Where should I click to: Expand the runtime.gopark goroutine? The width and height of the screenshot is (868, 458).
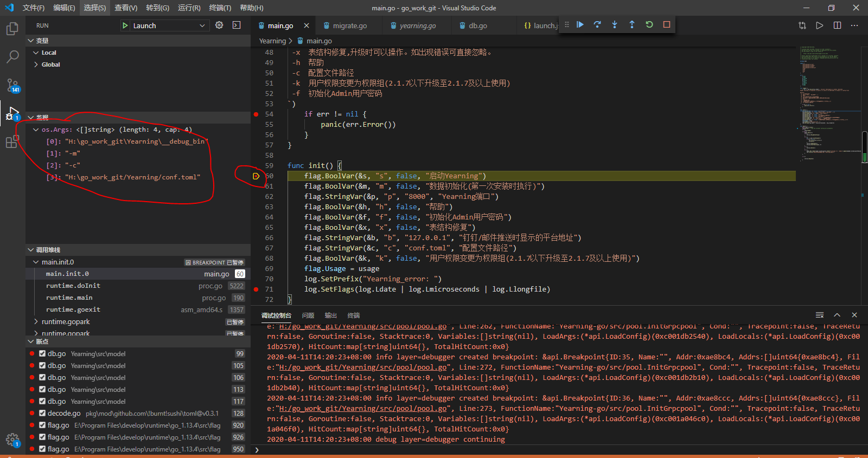pyautogui.click(x=36, y=321)
